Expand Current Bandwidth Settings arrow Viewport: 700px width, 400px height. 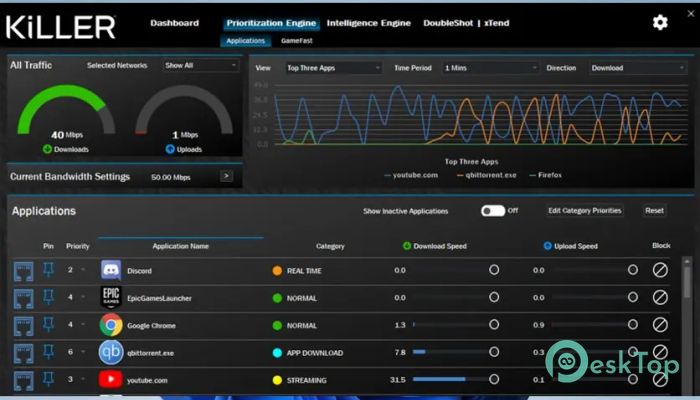[x=226, y=176]
